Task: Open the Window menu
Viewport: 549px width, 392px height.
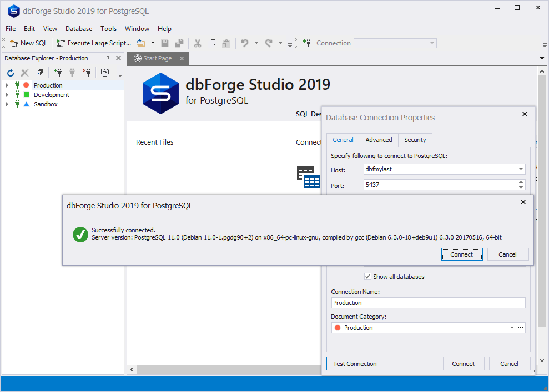Action: point(137,29)
